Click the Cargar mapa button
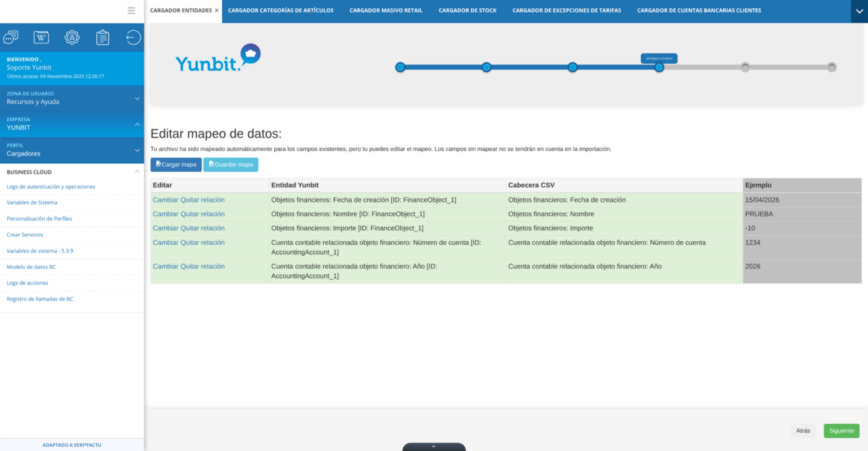868x451 pixels. 176,165
